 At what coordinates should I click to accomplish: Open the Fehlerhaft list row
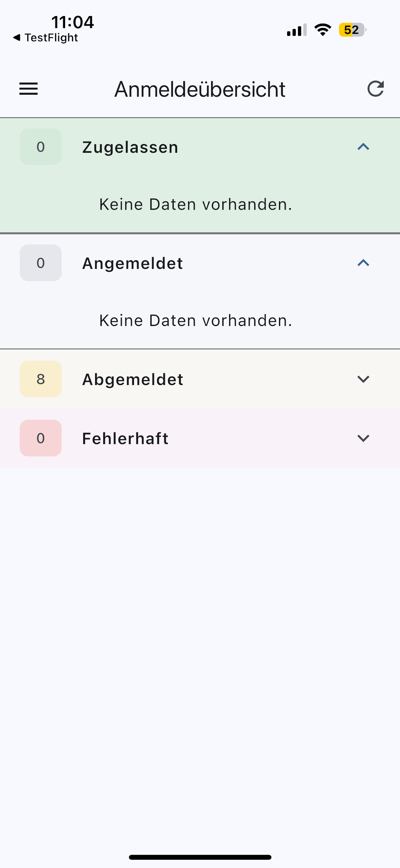tap(200, 438)
